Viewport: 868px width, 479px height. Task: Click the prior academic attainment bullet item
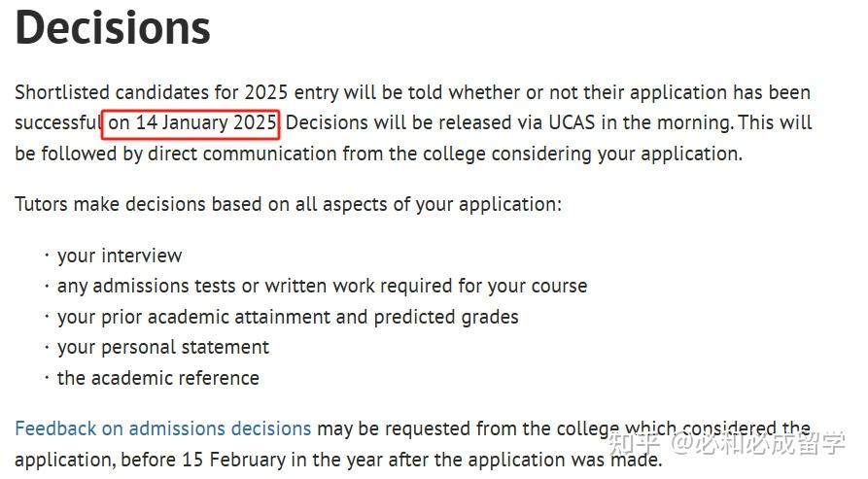pos(288,317)
